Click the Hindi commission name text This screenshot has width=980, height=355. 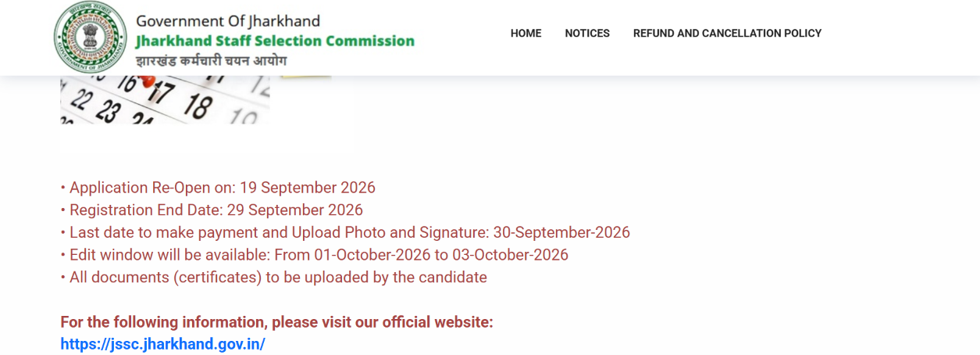[211, 61]
